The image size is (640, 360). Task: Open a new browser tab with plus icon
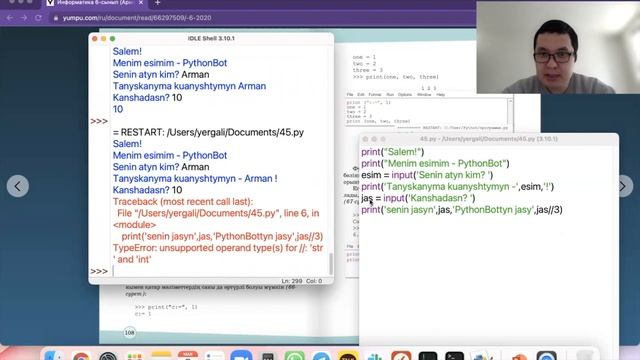[158, 3]
